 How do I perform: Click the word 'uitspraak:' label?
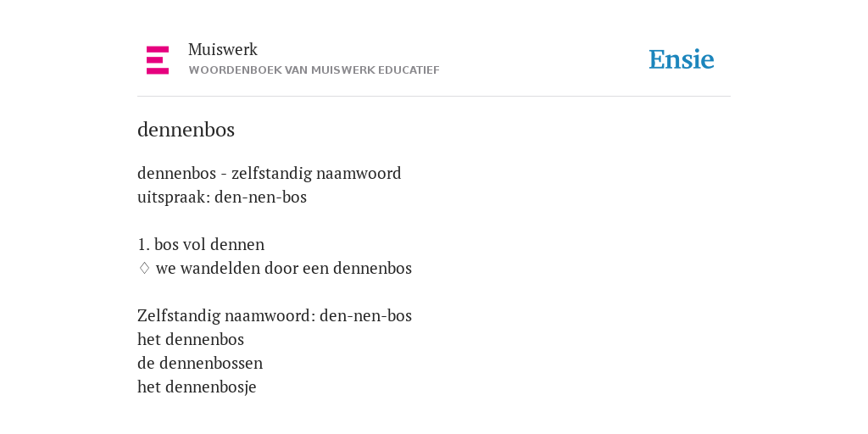(174, 197)
